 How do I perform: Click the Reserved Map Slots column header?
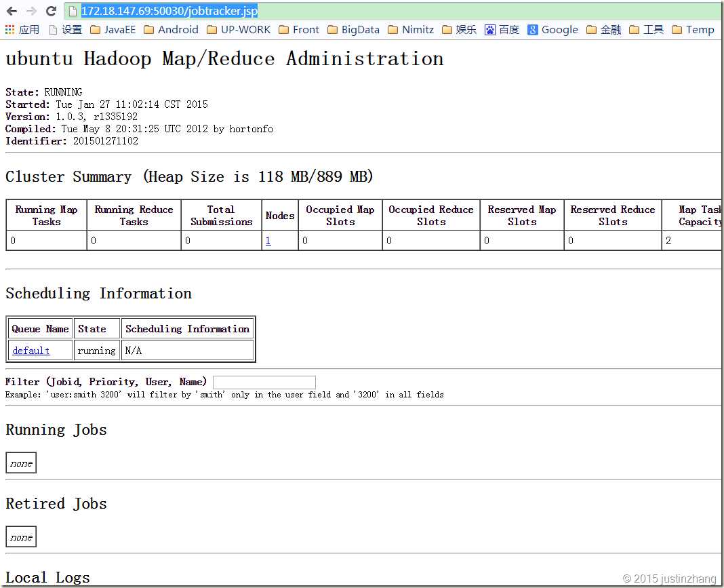coord(522,215)
